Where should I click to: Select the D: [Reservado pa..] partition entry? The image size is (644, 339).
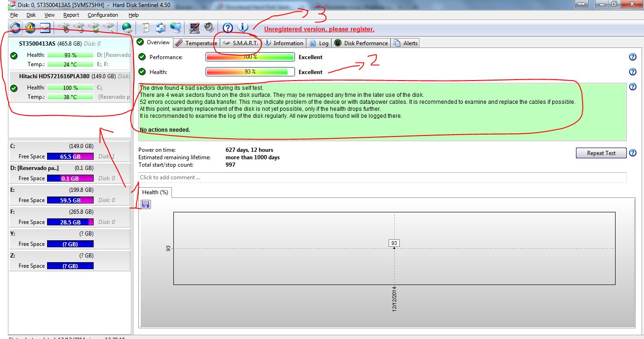tap(69, 173)
